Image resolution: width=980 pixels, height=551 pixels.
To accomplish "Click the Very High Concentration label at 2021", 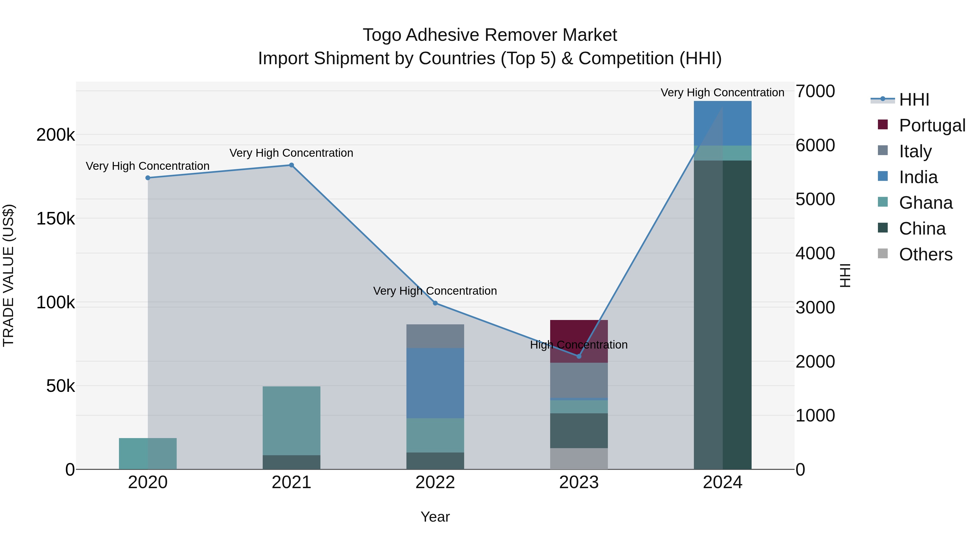I will pos(291,153).
